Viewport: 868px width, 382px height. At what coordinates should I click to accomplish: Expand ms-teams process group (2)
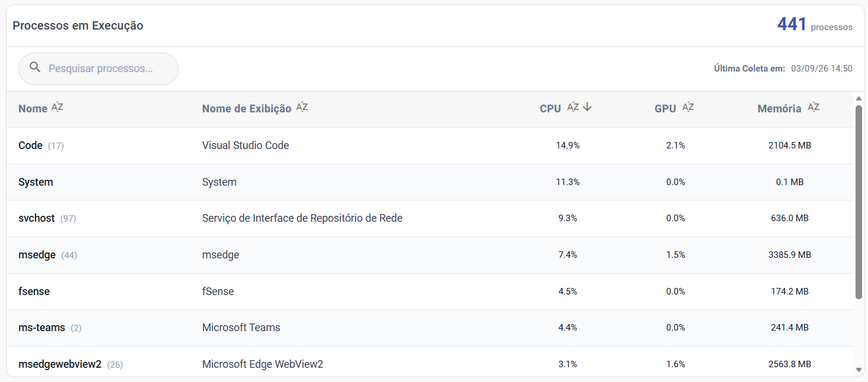(x=50, y=328)
